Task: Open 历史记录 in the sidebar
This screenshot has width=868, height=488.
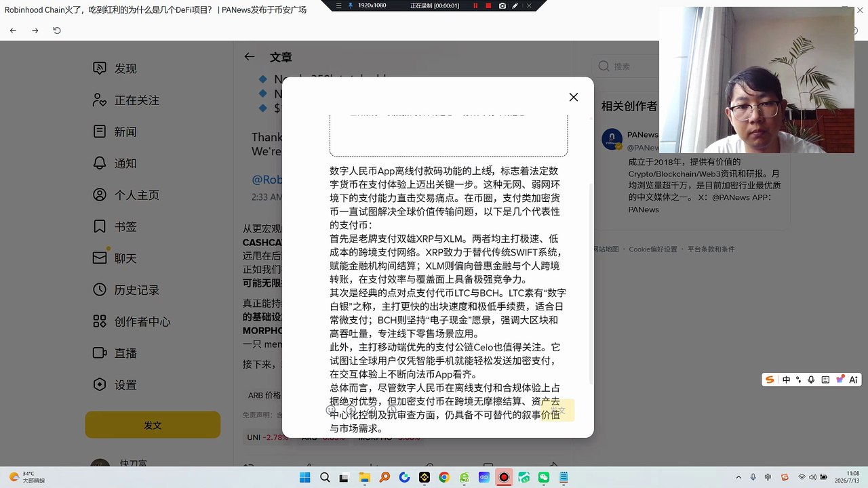Action: 126,290
